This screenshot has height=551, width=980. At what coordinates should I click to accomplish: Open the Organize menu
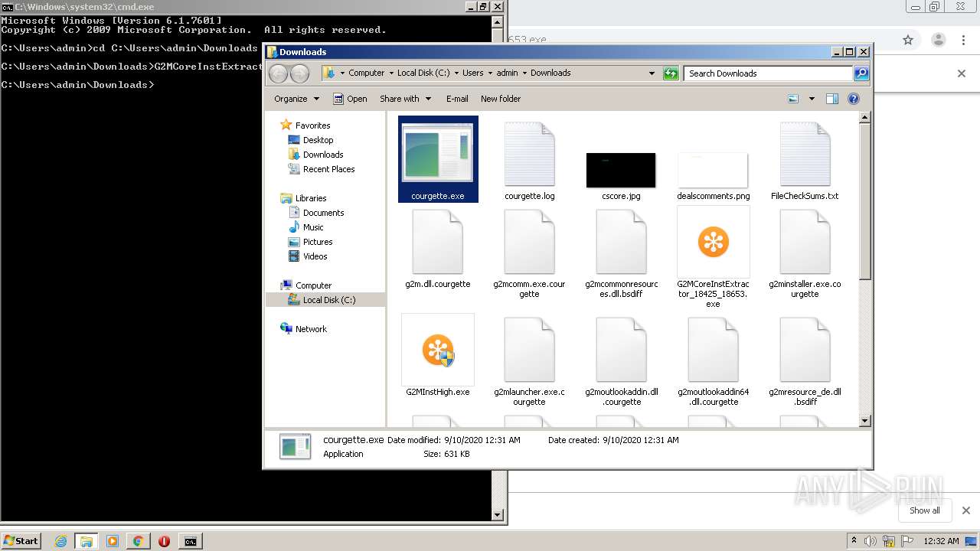(296, 99)
